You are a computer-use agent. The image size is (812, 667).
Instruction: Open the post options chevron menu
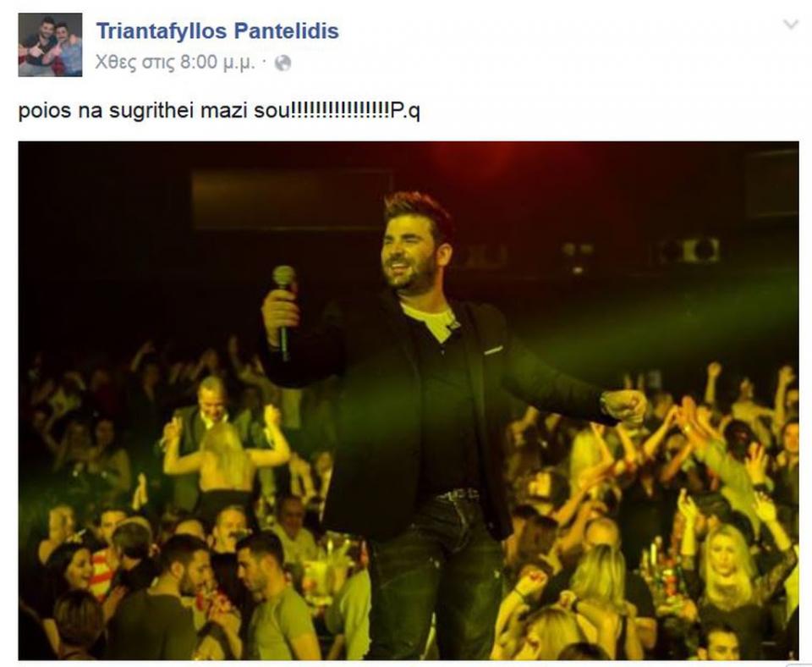pos(790,25)
